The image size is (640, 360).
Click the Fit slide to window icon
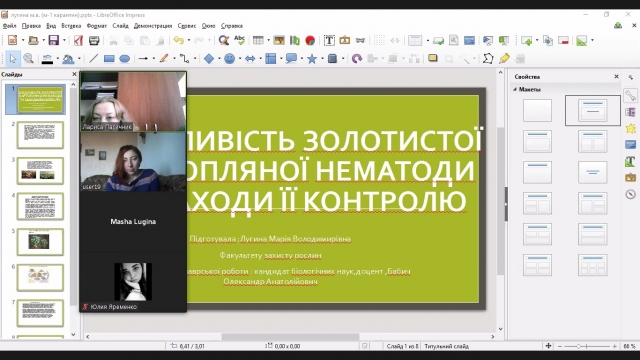[548, 346]
